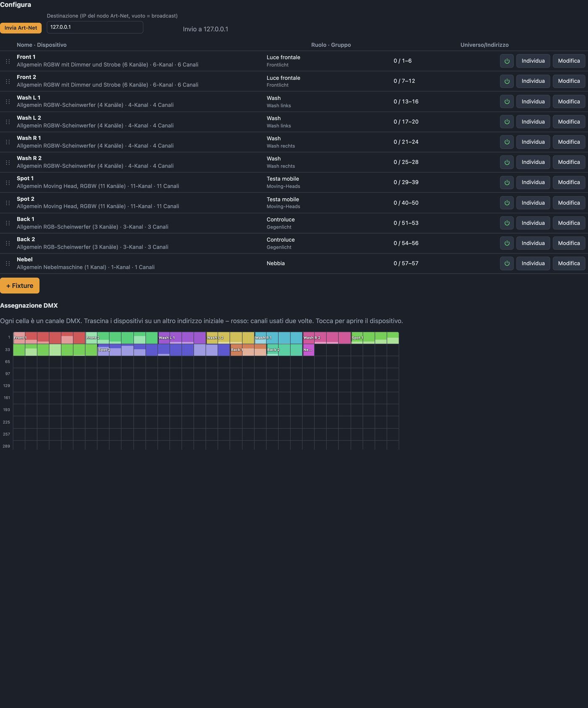This screenshot has height=708, width=588.
Task: Select the Front 1 block in DMX grid
Action: coord(49,338)
